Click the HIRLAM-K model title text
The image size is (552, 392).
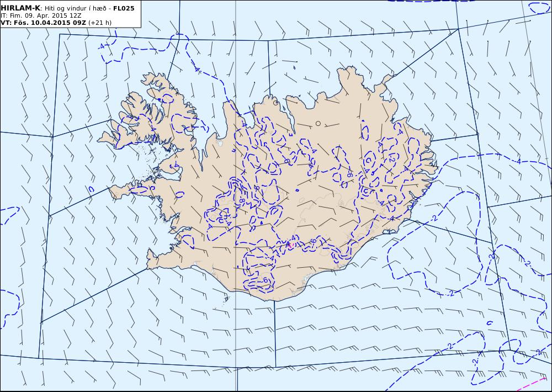[20, 8]
